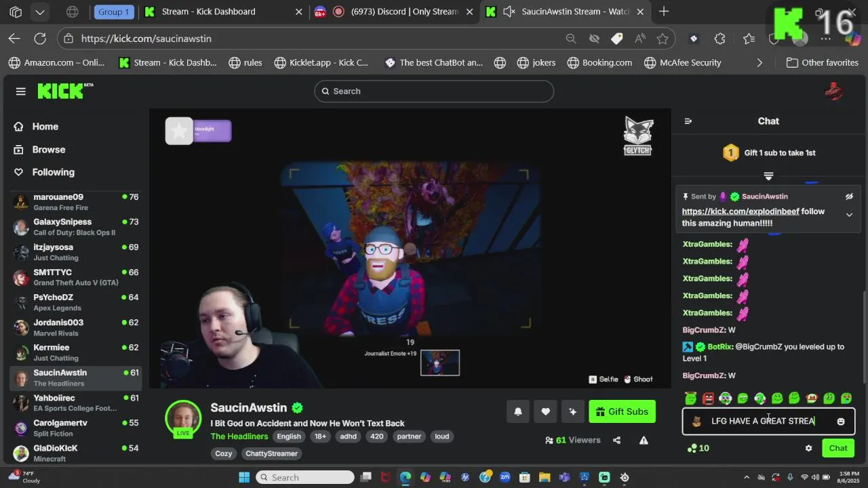Open a new browser tab
This screenshot has height=488, width=868.
(x=664, y=12)
